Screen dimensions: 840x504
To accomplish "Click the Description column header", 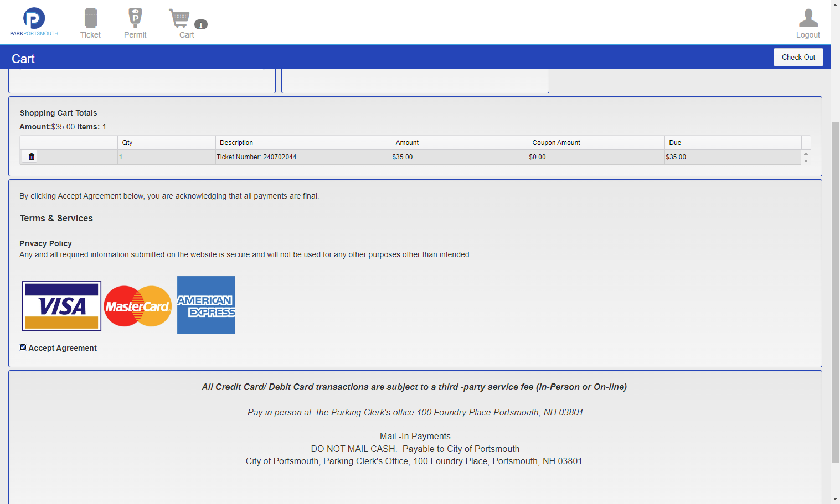I will pos(303,143).
